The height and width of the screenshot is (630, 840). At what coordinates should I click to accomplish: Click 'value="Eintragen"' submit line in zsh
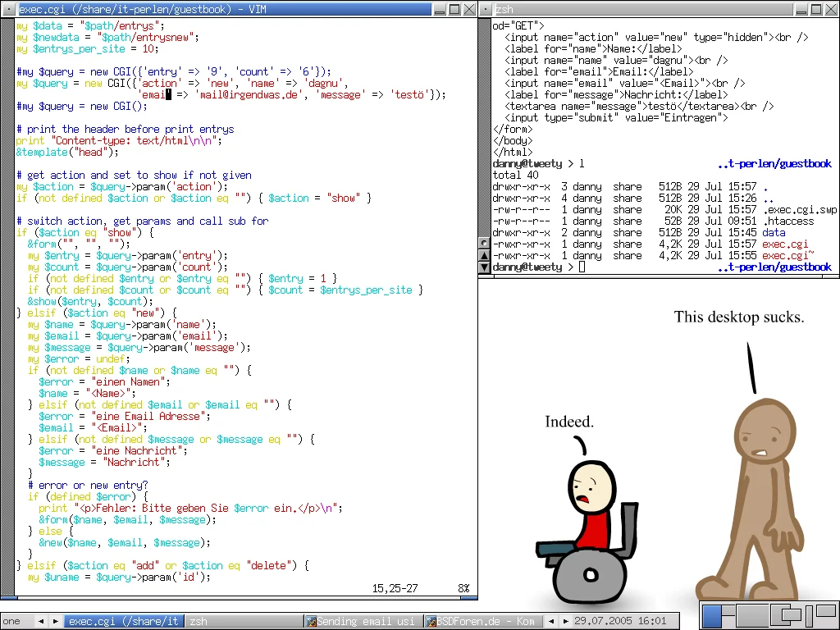pos(616,118)
